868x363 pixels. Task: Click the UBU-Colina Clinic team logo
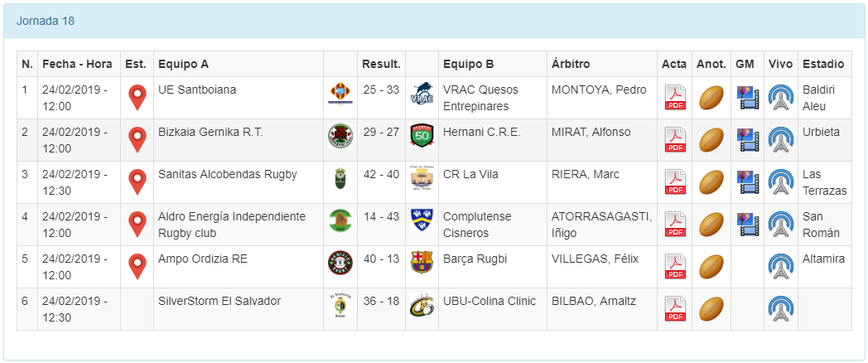point(422,306)
